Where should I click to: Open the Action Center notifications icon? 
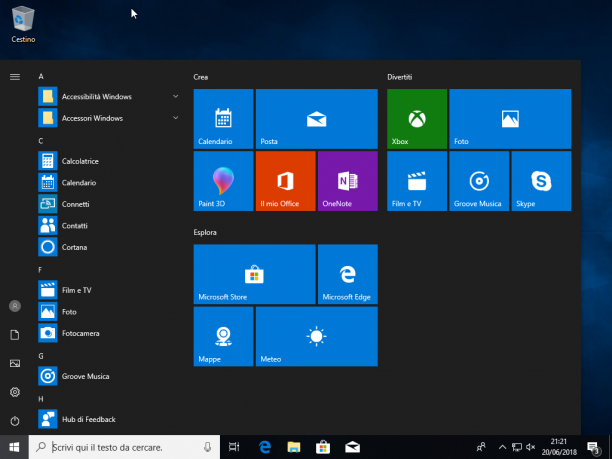click(593, 447)
